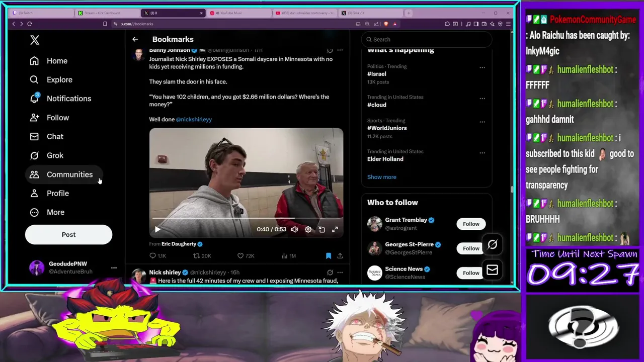This screenshot has width=644, height=362.
Task: Click the X search field
Action: coord(427,39)
